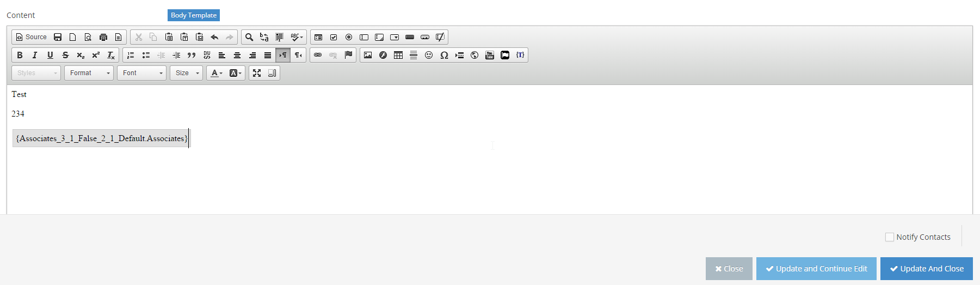The height and width of the screenshot is (285, 980).
Task: Open the Size dropdown
Action: [186, 73]
